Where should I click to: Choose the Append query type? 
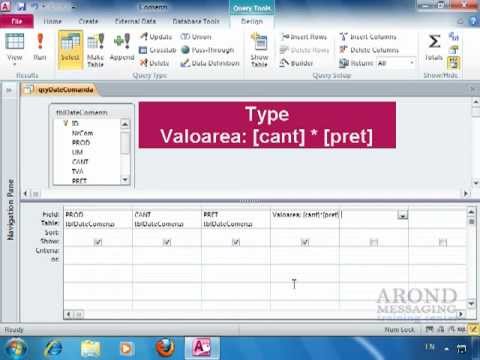tap(122, 47)
